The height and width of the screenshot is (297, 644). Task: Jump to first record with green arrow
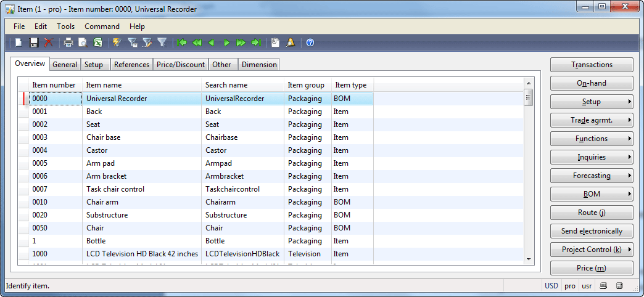point(182,43)
